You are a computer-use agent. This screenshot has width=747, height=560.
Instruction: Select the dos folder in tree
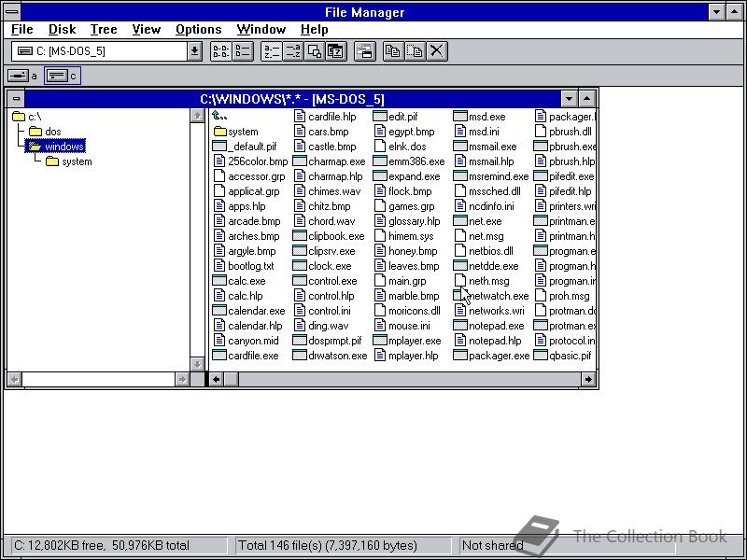click(45, 132)
